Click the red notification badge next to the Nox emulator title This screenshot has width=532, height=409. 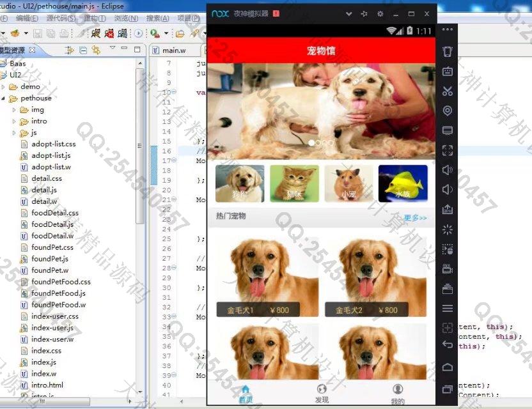276,13
